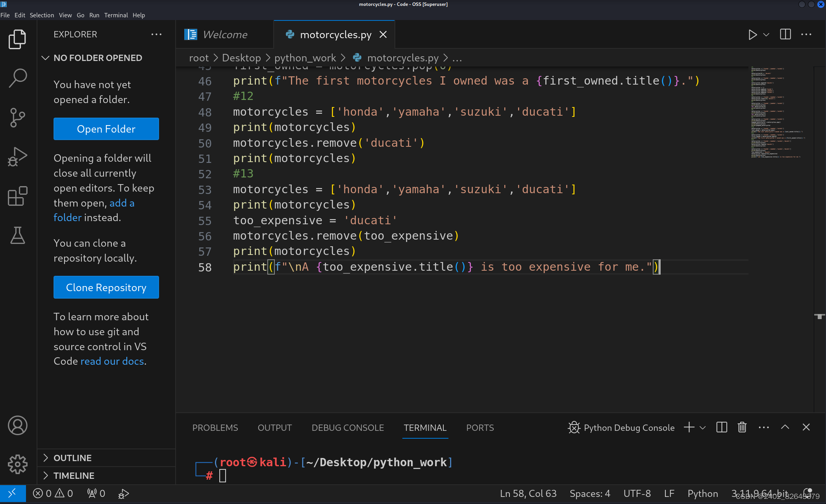Open remote window indicator in status bar
This screenshot has height=504, width=826.
pyautogui.click(x=13, y=493)
